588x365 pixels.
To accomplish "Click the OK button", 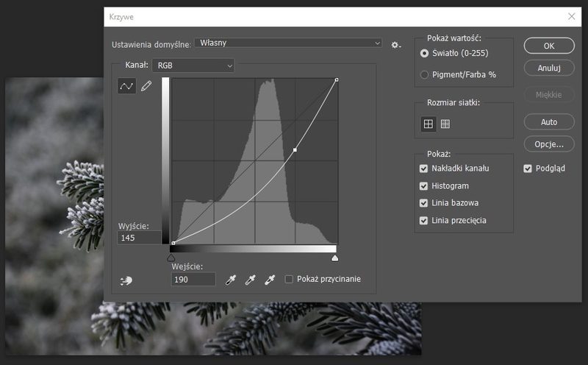I will [549, 46].
